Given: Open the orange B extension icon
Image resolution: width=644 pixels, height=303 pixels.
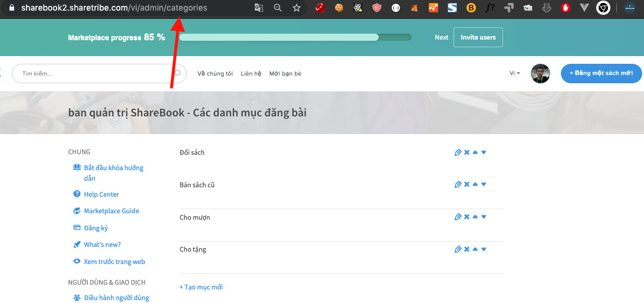Looking at the screenshot, I should [471, 8].
